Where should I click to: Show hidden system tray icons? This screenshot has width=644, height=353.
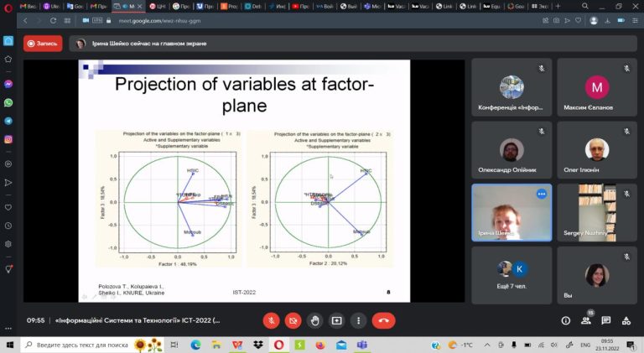coord(486,345)
